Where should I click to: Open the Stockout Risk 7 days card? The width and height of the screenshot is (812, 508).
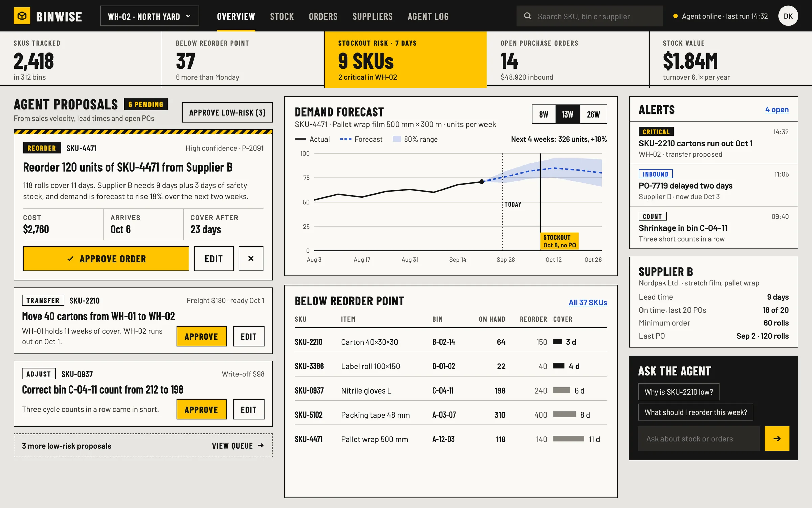[x=406, y=60]
